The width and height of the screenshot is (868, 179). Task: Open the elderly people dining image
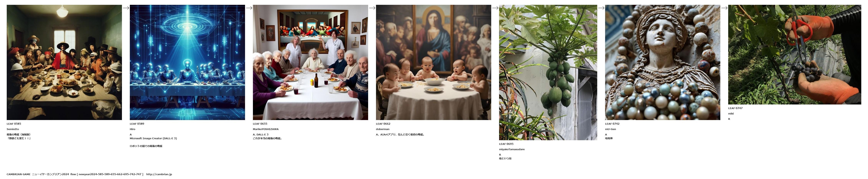coord(310,62)
